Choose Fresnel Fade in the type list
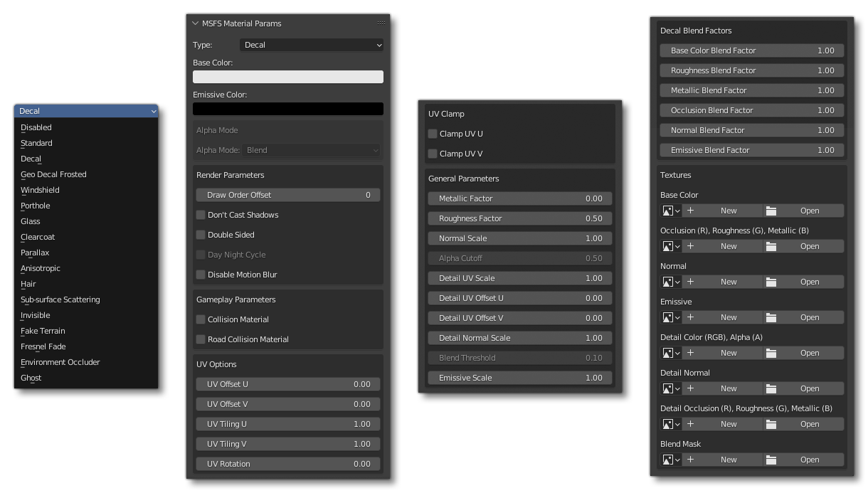This screenshot has width=868, height=493. [x=43, y=346]
